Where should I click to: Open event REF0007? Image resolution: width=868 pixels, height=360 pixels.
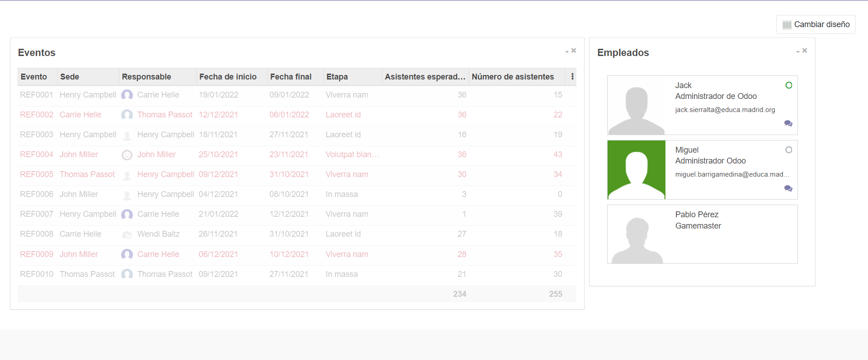tap(37, 214)
